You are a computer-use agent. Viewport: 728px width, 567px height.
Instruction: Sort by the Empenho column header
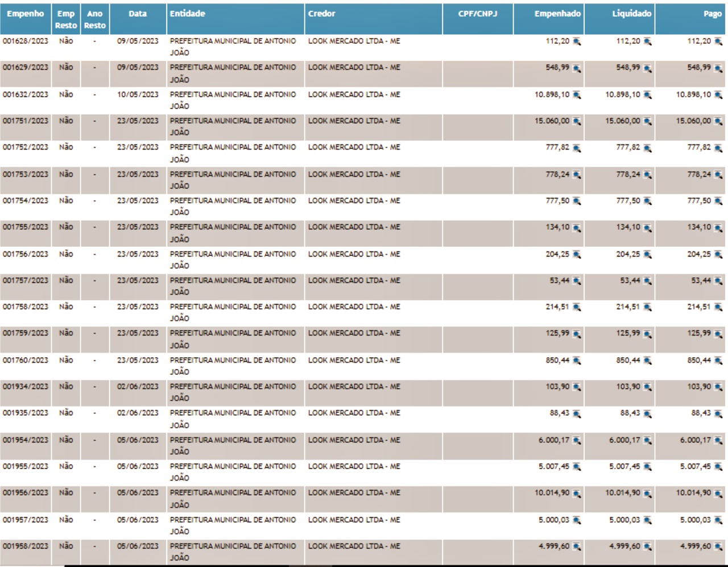coord(26,14)
